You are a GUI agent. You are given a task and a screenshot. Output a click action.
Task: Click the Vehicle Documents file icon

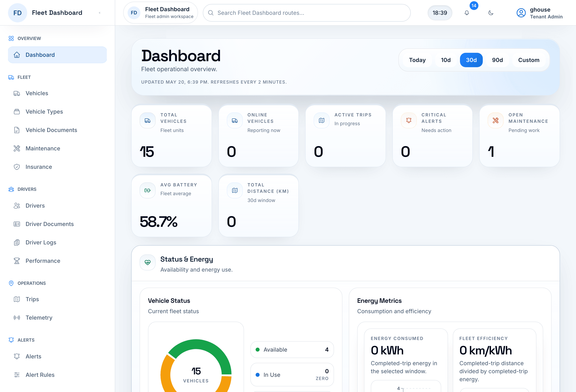17,130
